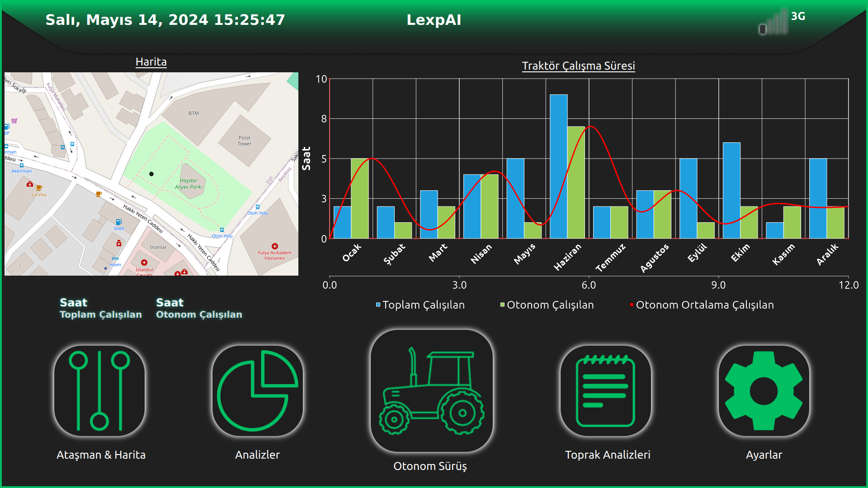The width and height of the screenshot is (868, 488).
Task: Click the Fulya Acıbadem Hastanesi map marker
Action: 275,247
